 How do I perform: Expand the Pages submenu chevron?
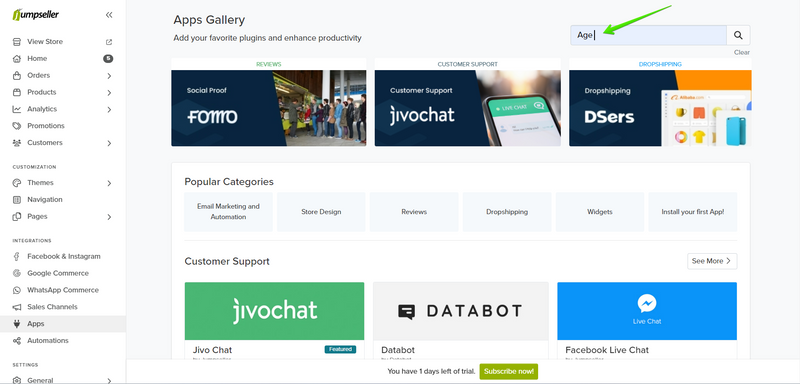109,217
